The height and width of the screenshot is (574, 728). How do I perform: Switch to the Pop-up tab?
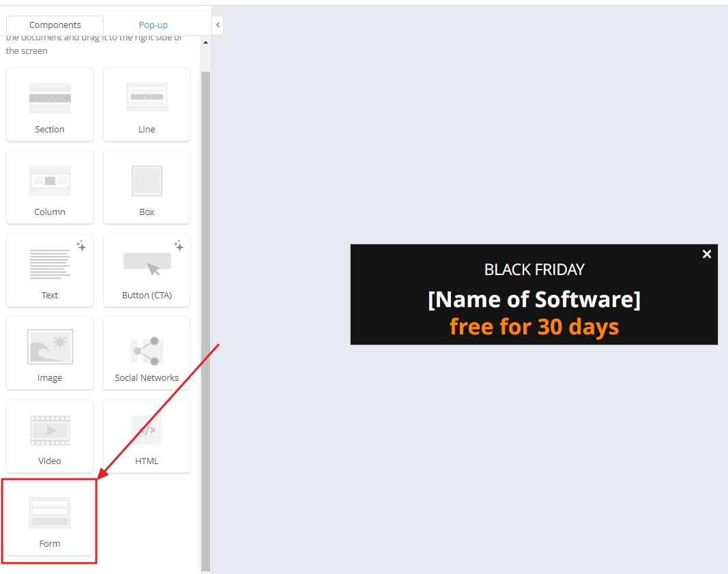(153, 25)
